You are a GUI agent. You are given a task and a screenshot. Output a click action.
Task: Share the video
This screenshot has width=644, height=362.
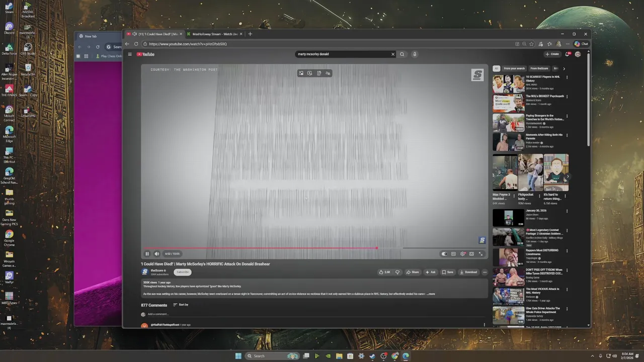coord(413,272)
